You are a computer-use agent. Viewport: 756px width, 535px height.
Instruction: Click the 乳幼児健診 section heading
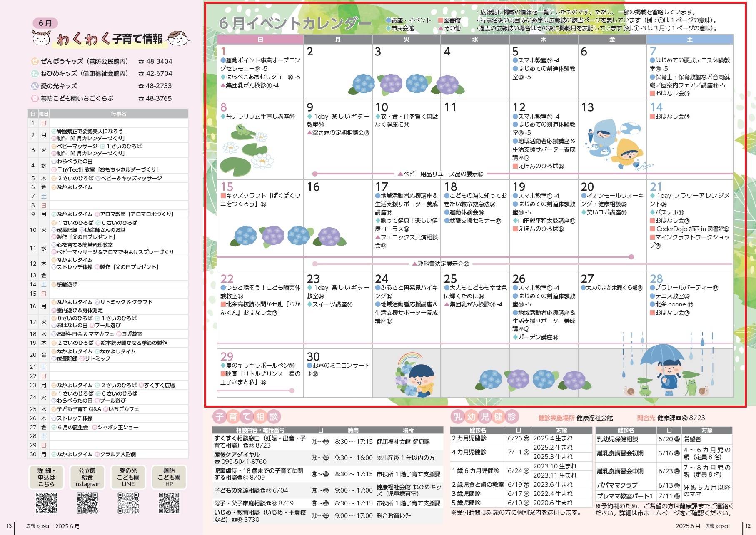coord(485,416)
